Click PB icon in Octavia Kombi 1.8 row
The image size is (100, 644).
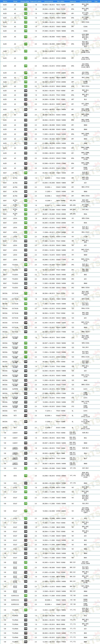point(25,343)
